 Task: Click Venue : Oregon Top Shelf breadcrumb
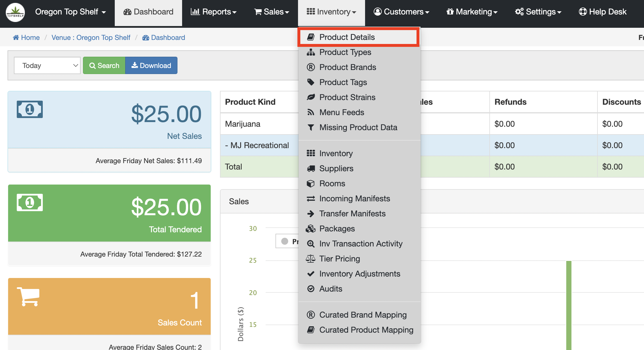click(91, 38)
